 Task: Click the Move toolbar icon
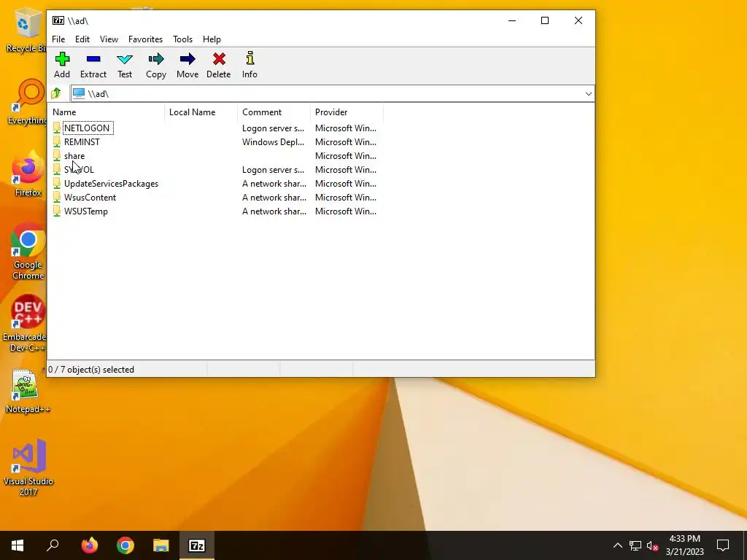(x=187, y=60)
